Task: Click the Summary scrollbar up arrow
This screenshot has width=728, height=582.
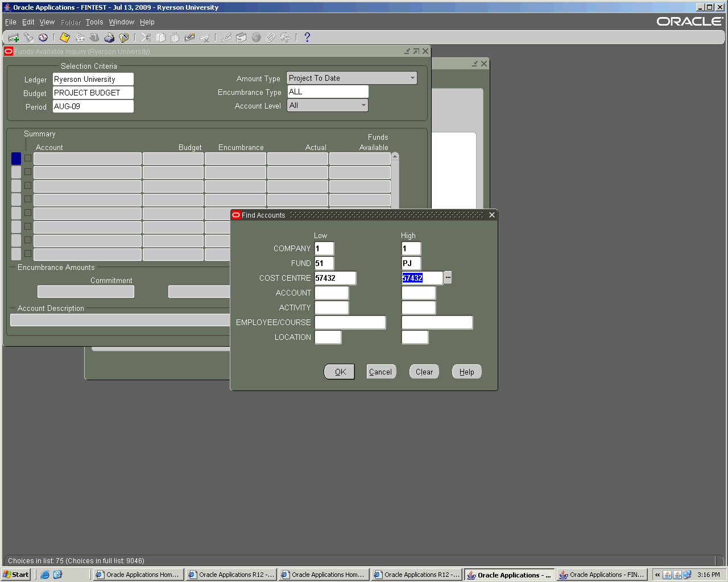Action: (x=395, y=156)
